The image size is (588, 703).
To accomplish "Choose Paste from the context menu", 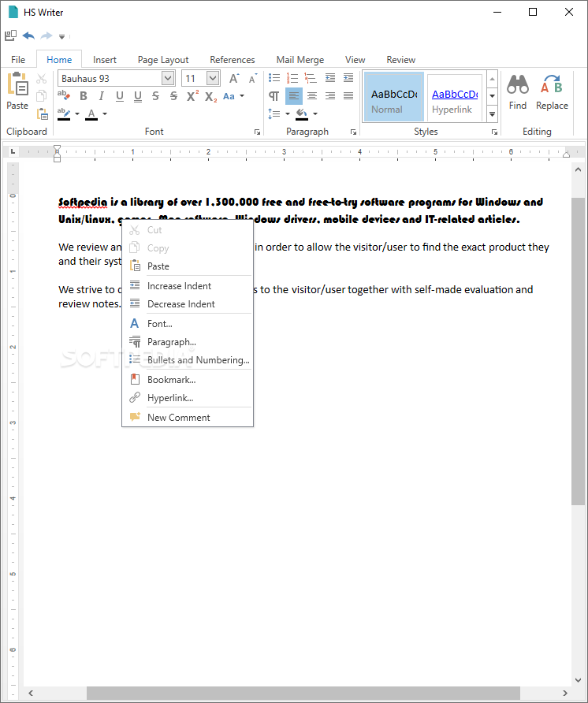I will pos(188,266).
